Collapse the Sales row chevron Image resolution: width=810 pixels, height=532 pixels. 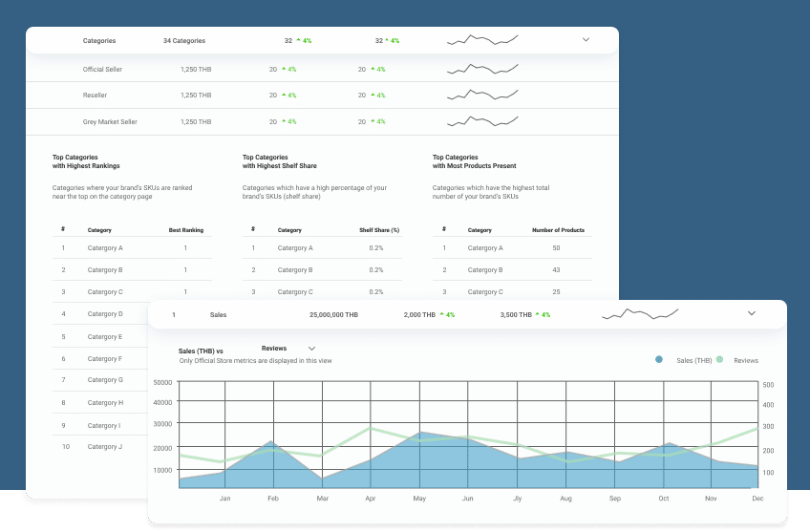click(751, 313)
